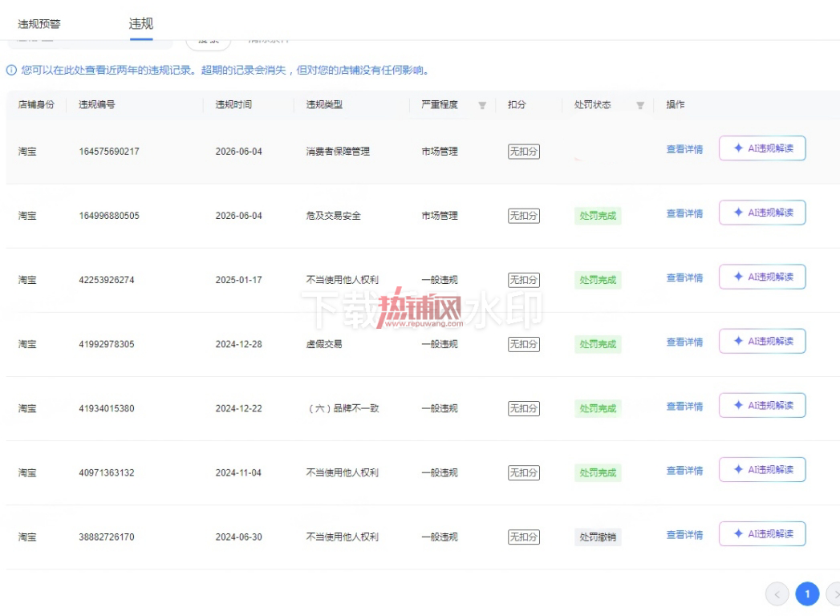The height and width of the screenshot is (616, 840).
Task: Click the 处罚完成 tag on the 危及交易安全 row
Action: [x=598, y=215]
